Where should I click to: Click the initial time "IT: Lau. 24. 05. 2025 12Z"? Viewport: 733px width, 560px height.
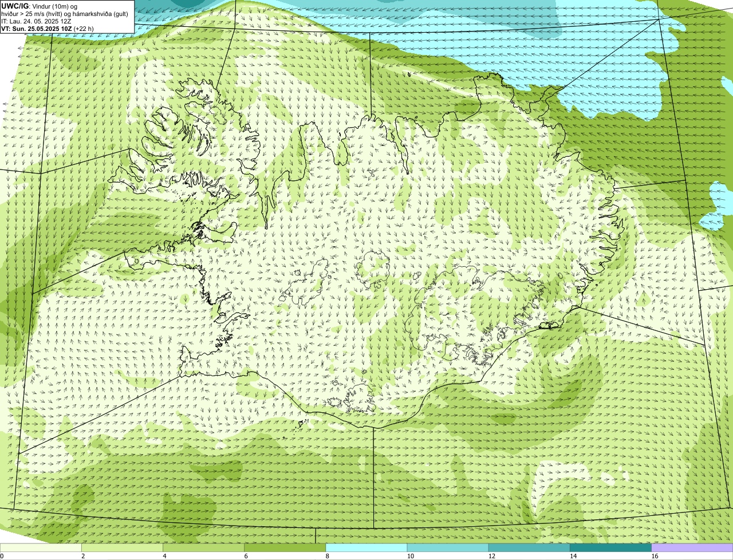(36, 21)
